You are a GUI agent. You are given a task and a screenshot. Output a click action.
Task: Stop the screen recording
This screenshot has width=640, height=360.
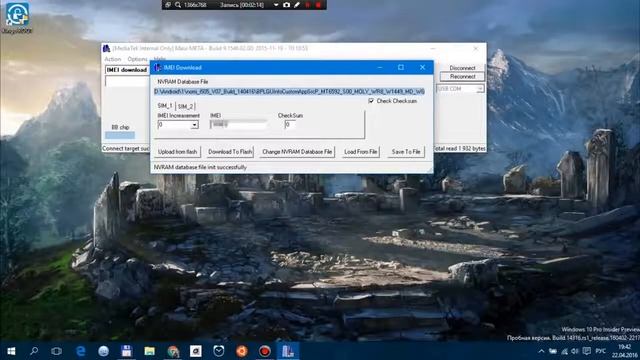click(318, 5)
